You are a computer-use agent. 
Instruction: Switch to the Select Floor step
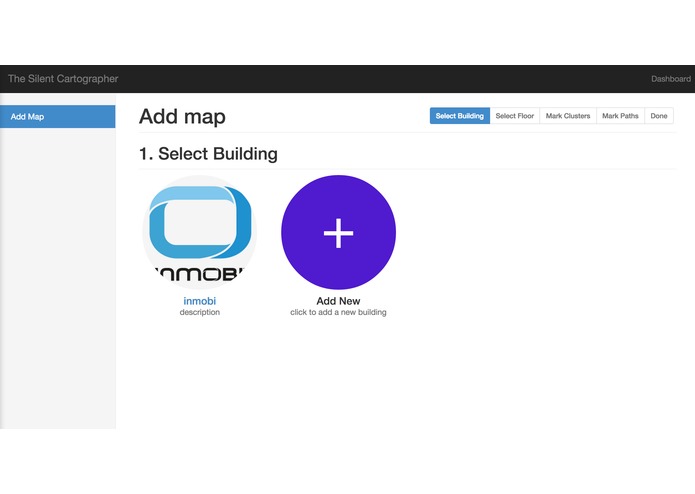[x=515, y=116]
